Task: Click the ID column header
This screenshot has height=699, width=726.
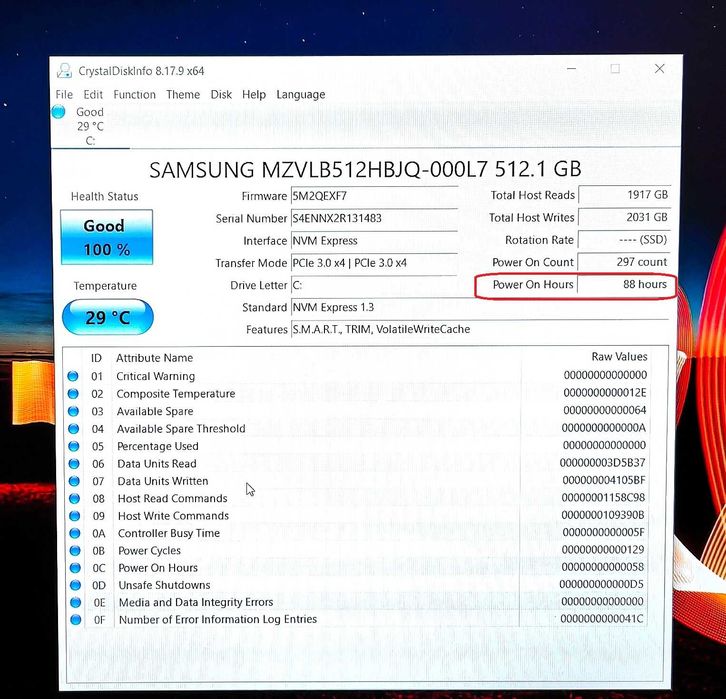Action: click(x=96, y=358)
